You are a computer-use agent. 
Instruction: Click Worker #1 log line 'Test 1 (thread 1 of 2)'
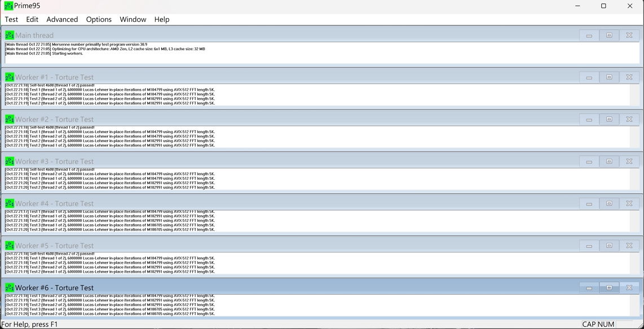click(x=110, y=90)
